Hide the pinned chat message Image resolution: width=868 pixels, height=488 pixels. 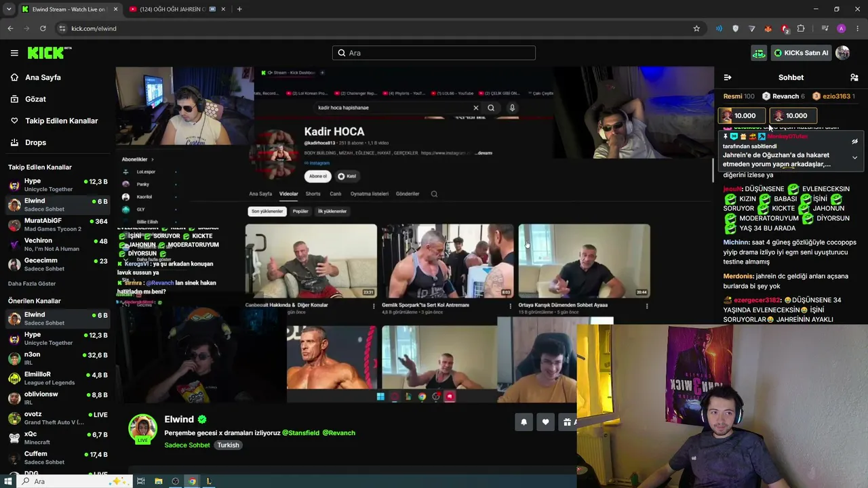point(854,142)
